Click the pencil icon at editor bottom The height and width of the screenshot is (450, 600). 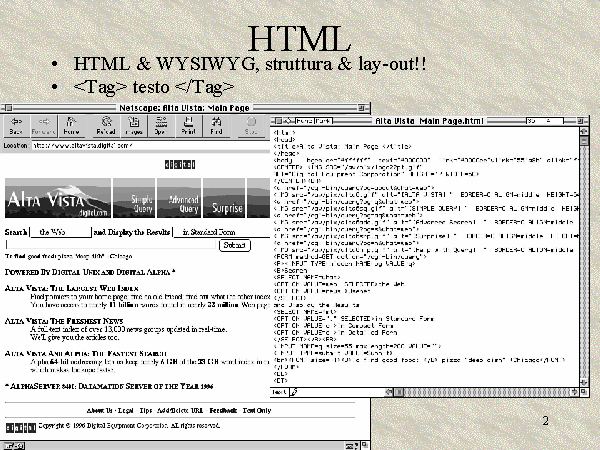click(x=294, y=392)
